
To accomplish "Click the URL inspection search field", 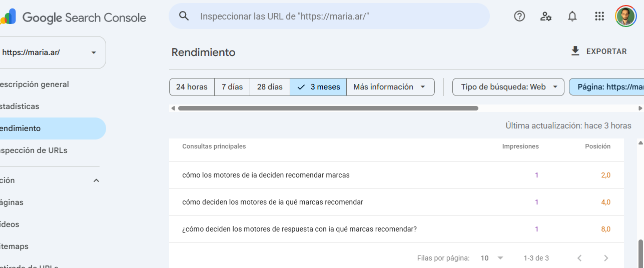I will point(329,16).
